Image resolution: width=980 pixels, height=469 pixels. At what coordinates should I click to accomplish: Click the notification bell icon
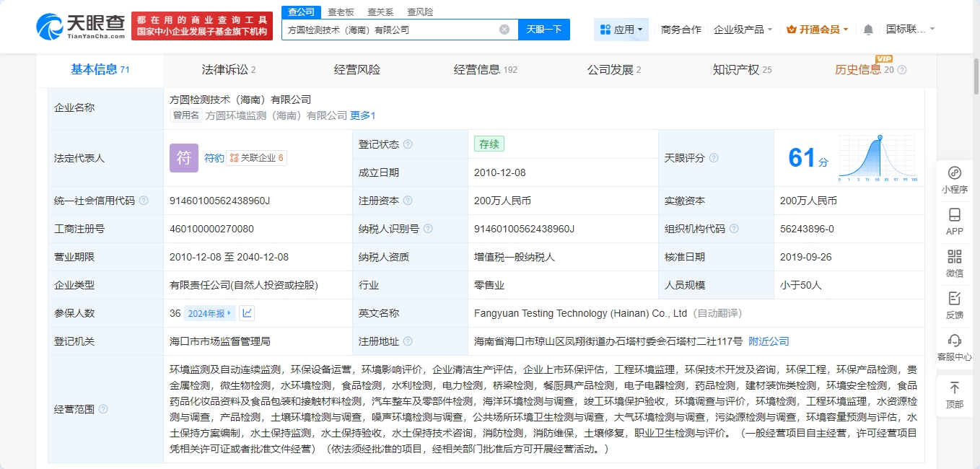868,30
